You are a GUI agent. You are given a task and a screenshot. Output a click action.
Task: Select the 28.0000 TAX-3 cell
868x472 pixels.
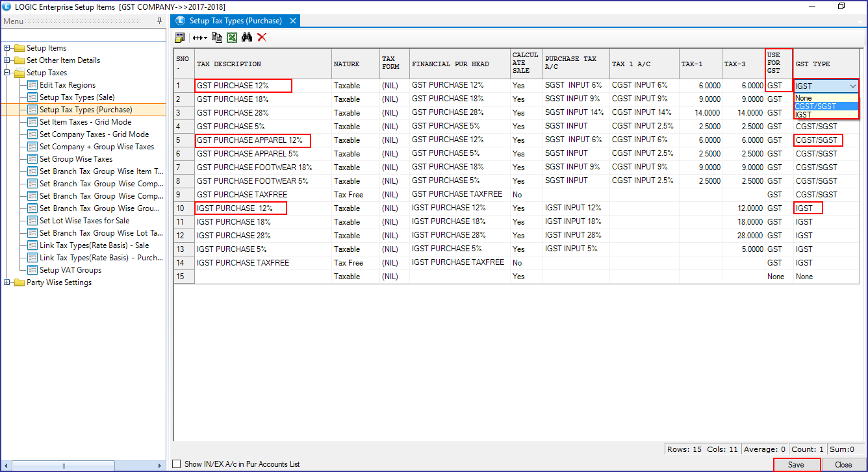point(743,235)
